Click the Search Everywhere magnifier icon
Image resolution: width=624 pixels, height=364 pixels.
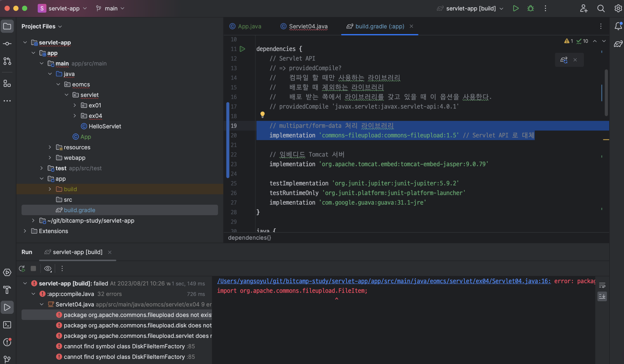[601, 9]
